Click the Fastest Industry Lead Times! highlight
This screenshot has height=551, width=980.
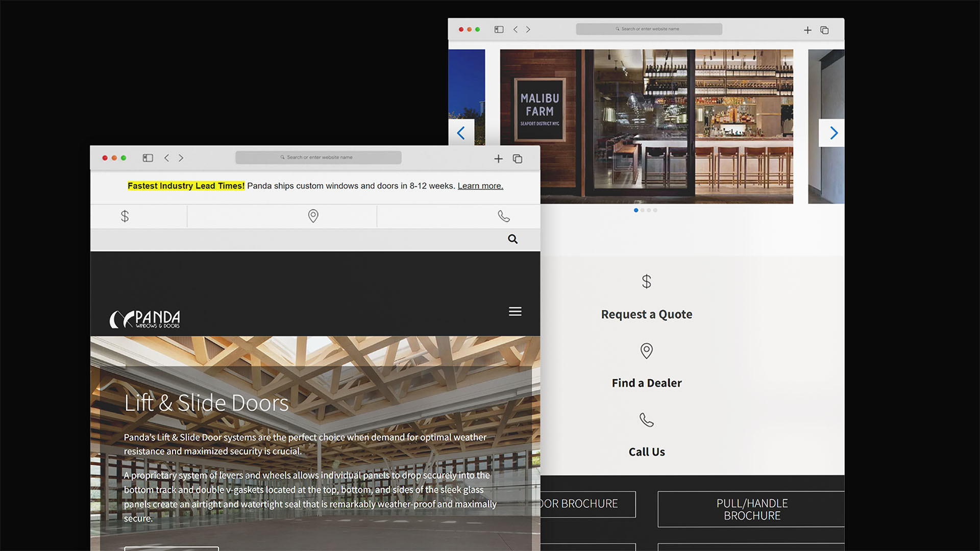[x=186, y=186]
